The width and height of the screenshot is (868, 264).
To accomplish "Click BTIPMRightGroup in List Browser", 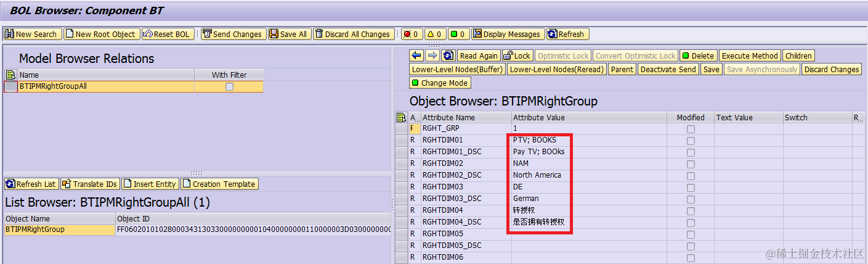I will [x=34, y=229].
